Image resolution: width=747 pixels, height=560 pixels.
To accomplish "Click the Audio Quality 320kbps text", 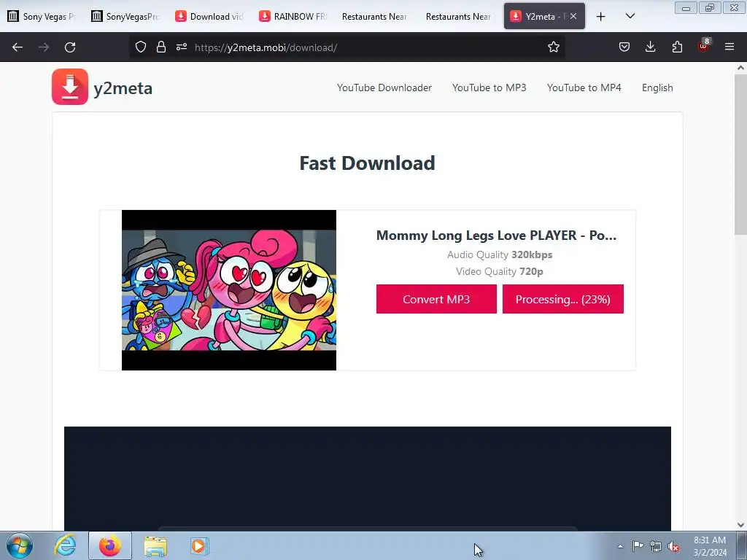I will 499,254.
